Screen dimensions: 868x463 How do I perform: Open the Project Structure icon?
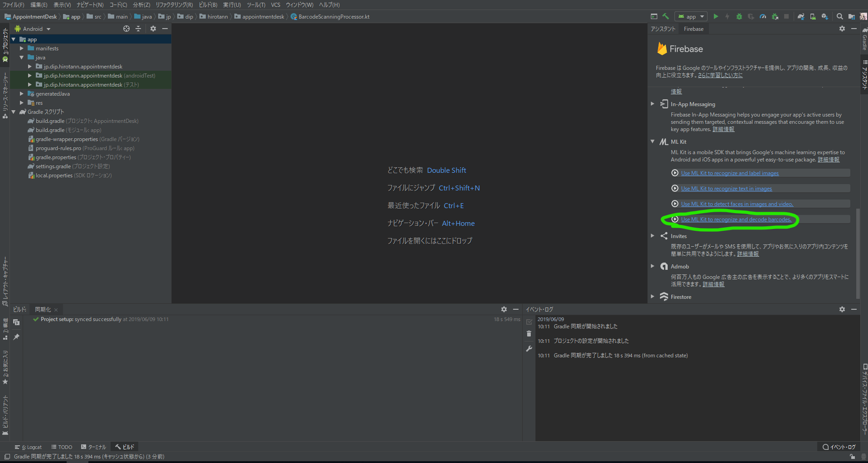click(x=852, y=16)
